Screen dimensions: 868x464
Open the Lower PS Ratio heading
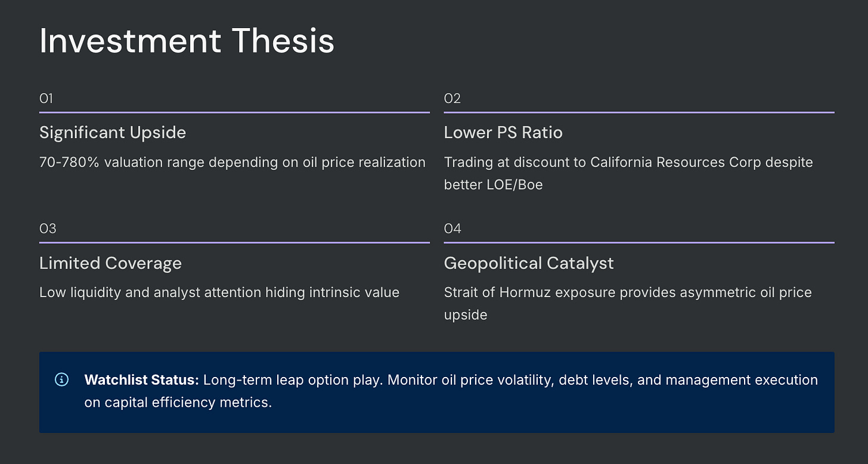[x=503, y=132]
